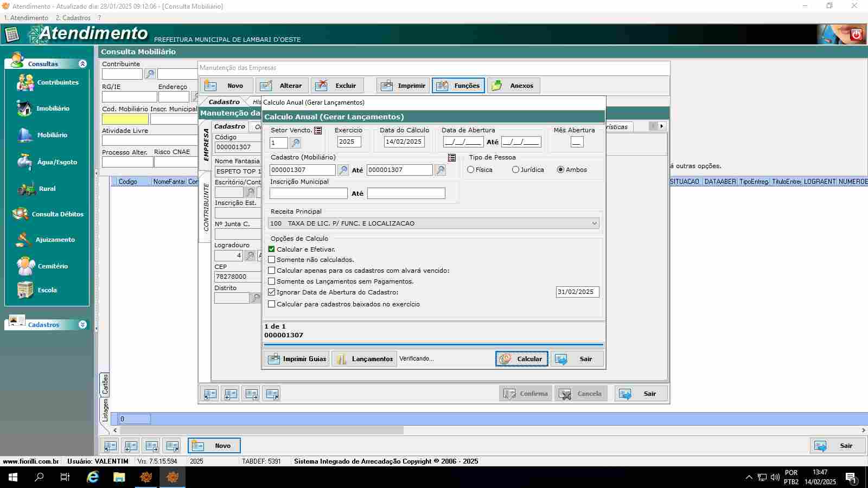Click the red power icon top right
Screen dimensions: 868x488
[857, 35]
